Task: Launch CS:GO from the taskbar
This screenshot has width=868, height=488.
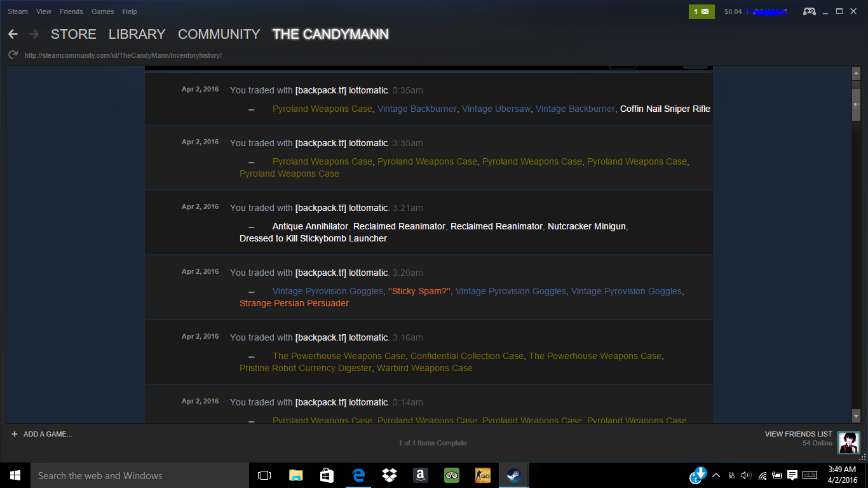Action: pos(483,475)
